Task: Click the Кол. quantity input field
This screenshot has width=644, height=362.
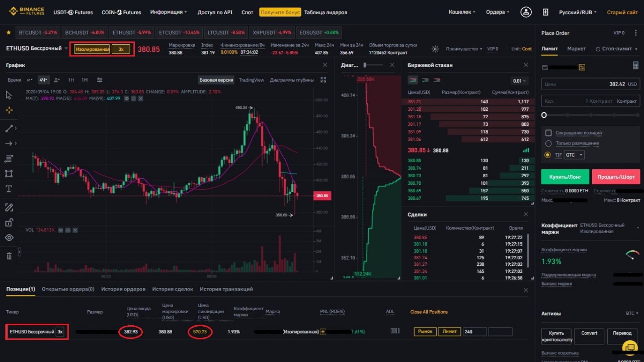Action: tap(590, 101)
